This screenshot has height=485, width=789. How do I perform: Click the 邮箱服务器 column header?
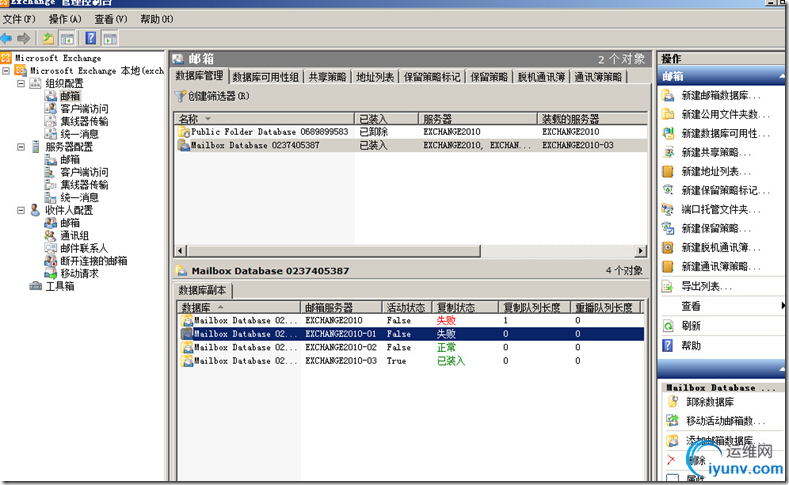[341, 307]
